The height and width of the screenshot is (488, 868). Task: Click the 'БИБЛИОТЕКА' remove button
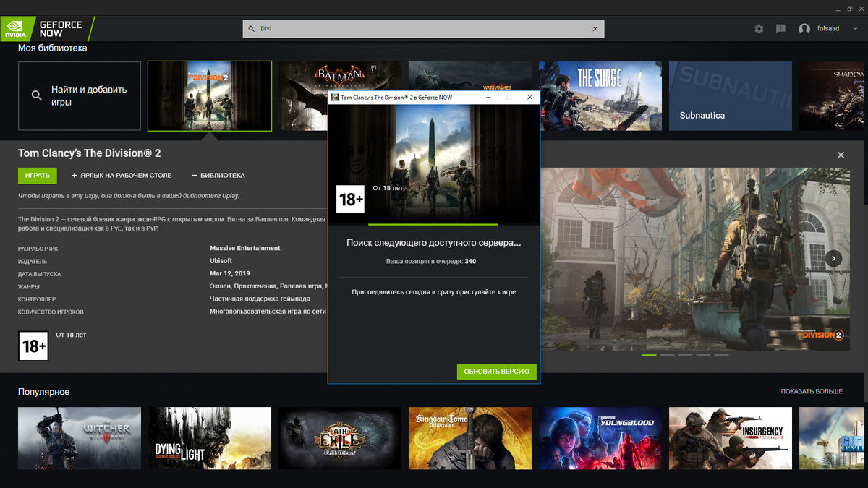click(x=218, y=175)
